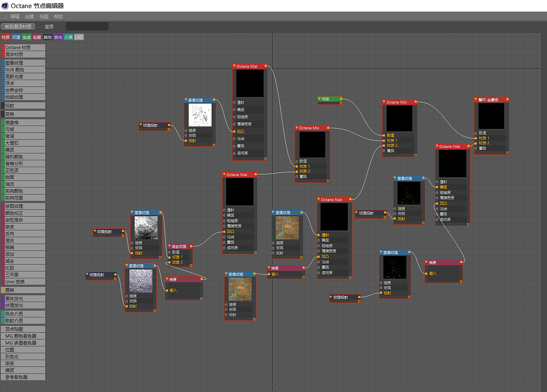
Task: Select 置换 in the sidebar node list
Action: click(23, 290)
